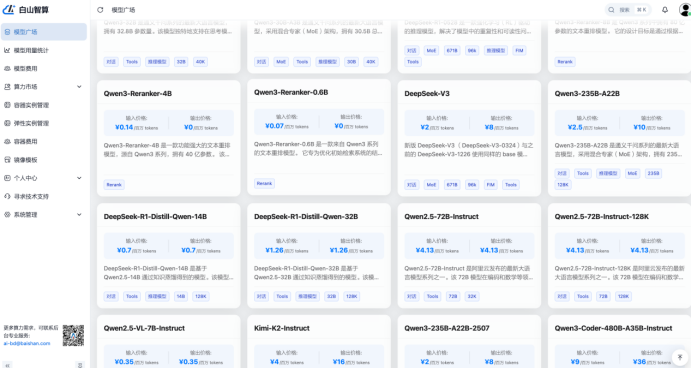Click the 容器费用 sidebar icon

[x=7, y=141]
